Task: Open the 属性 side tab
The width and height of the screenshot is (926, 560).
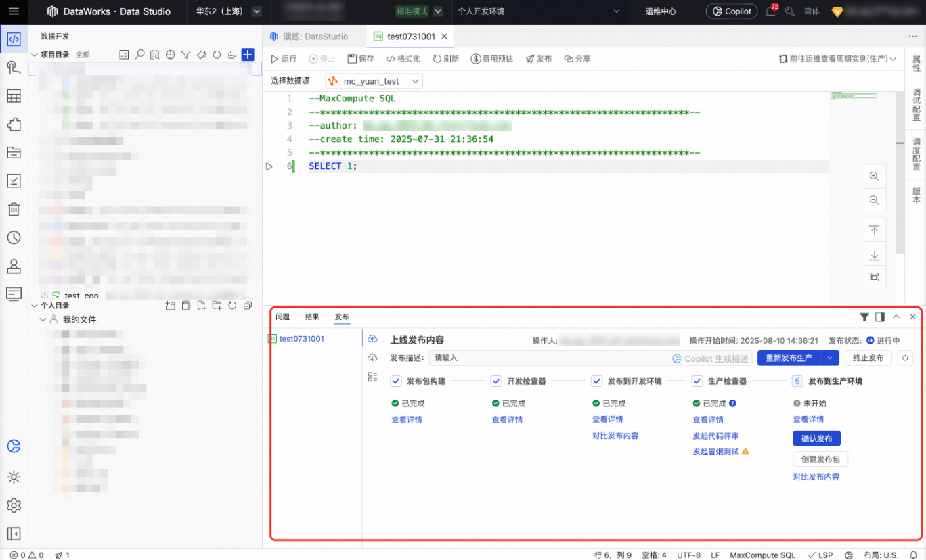Action: pyautogui.click(x=917, y=64)
